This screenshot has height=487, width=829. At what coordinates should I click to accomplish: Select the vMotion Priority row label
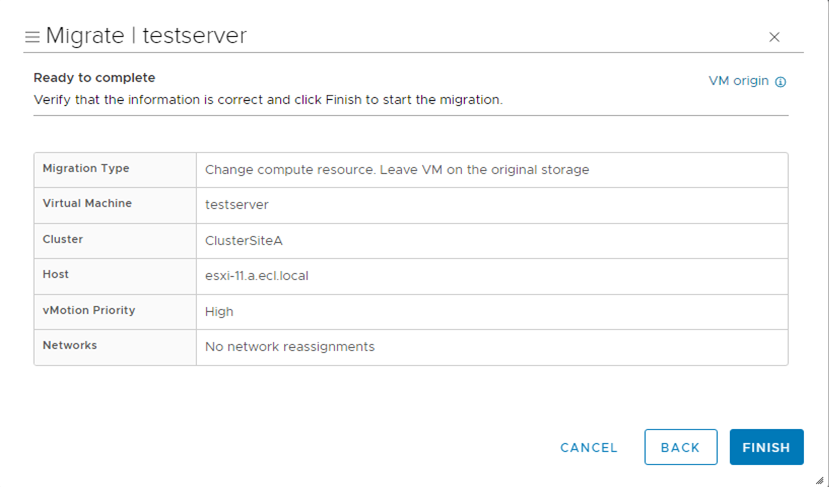click(x=89, y=310)
